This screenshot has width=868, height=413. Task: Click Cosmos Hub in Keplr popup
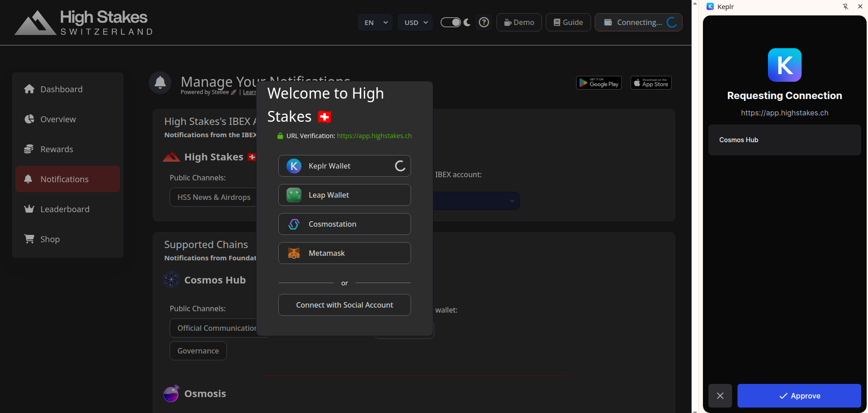coord(785,140)
